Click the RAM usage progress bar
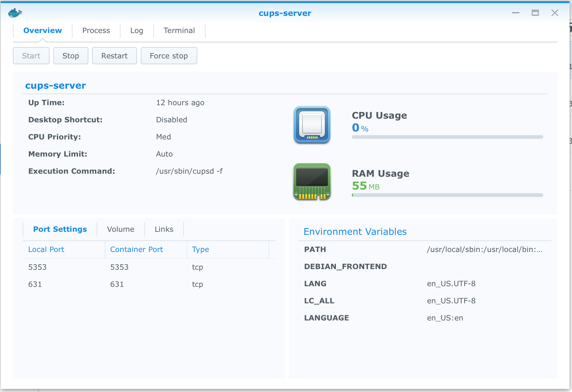Screen dimensions: 572x392 (447, 195)
